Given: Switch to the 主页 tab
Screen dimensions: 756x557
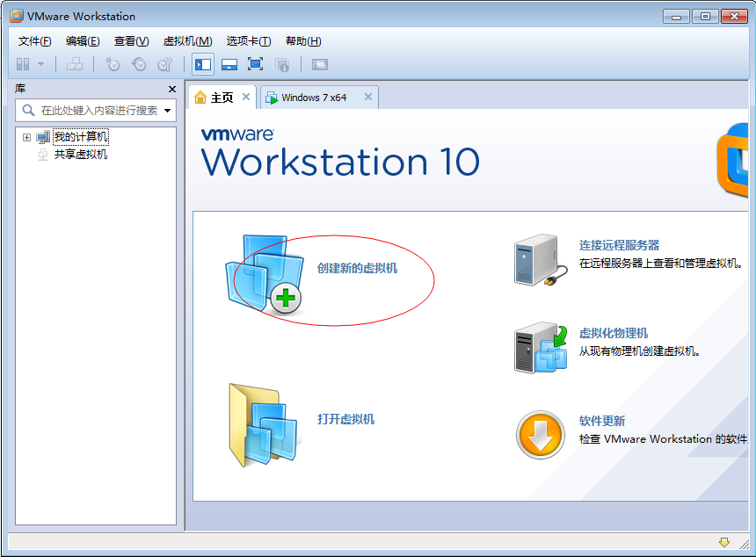Looking at the screenshot, I should click(x=222, y=98).
